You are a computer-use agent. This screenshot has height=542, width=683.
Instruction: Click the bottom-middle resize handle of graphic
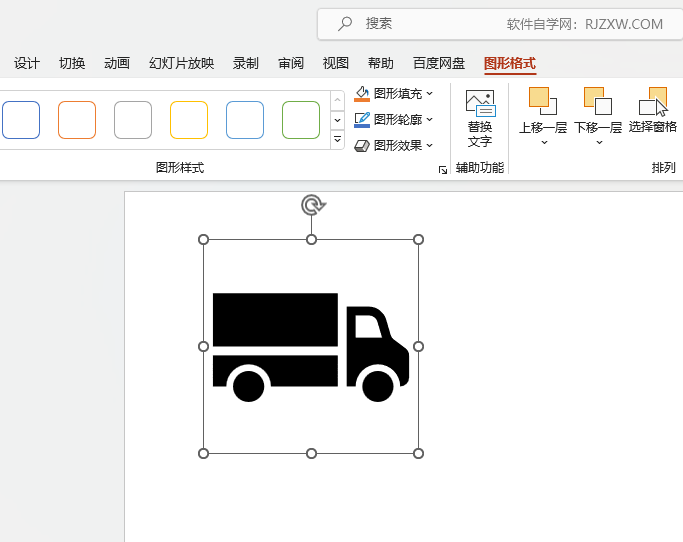pyautogui.click(x=311, y=454)
